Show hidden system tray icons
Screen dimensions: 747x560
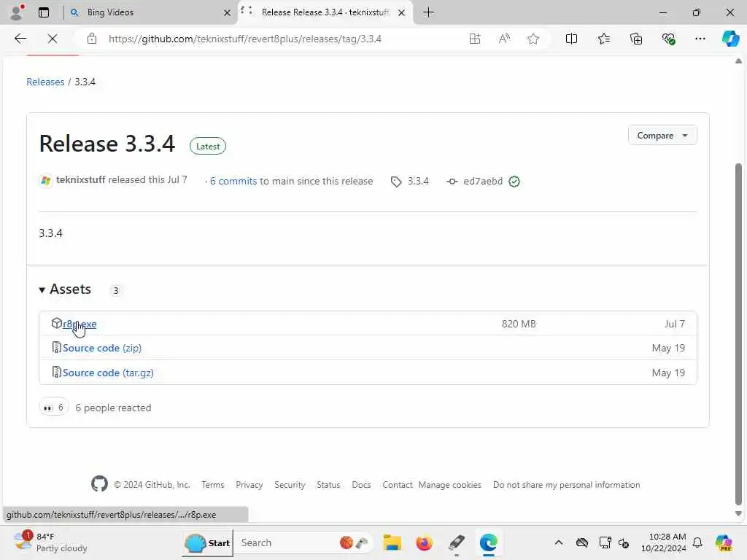[559, 542]
